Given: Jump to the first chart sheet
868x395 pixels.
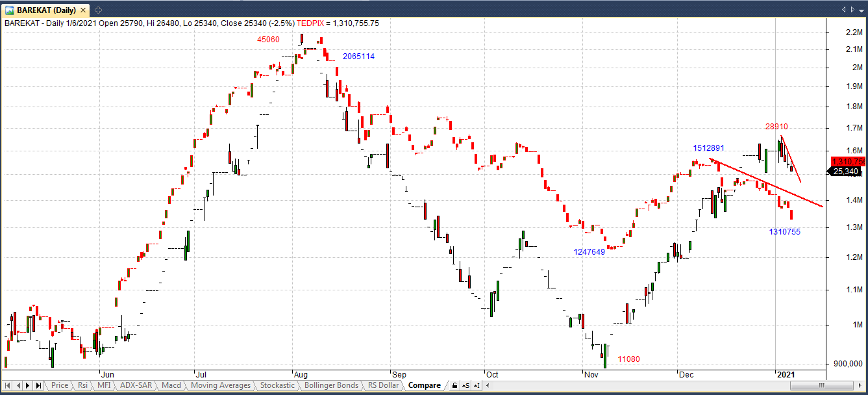Looking at the screenshot, I should [8, 385].
